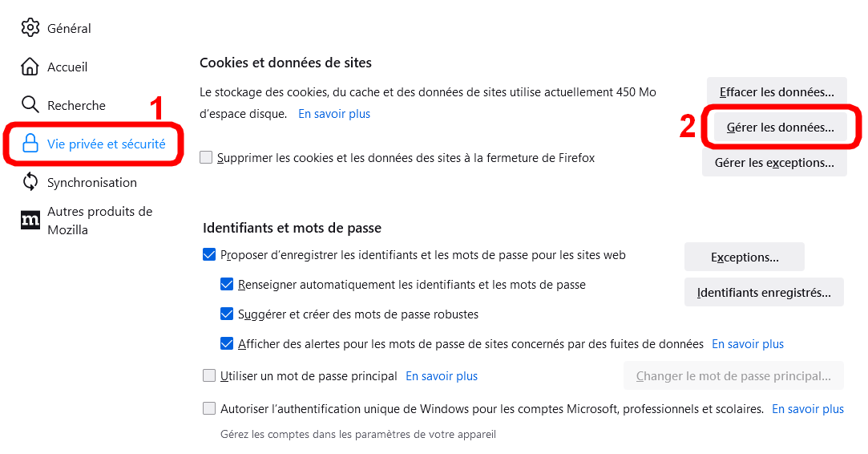Toggle Renseigner automatiquement les identifiants checkbox
Image resolution: width=868 pixels, height=454 pixels.
[x=227, y=285]
